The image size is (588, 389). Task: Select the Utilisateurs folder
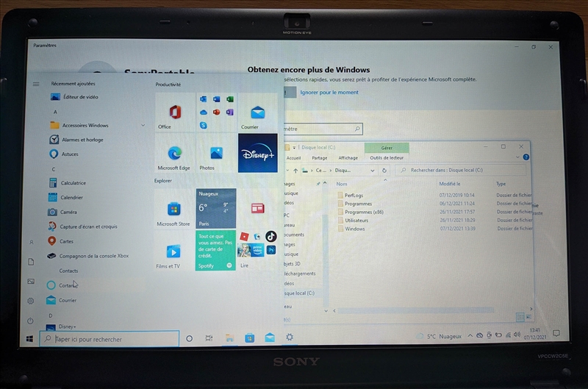tap(354, 220)
